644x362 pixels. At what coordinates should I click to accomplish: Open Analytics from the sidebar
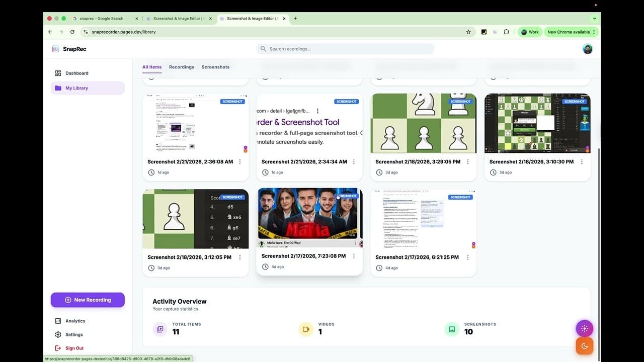[59, 321]
